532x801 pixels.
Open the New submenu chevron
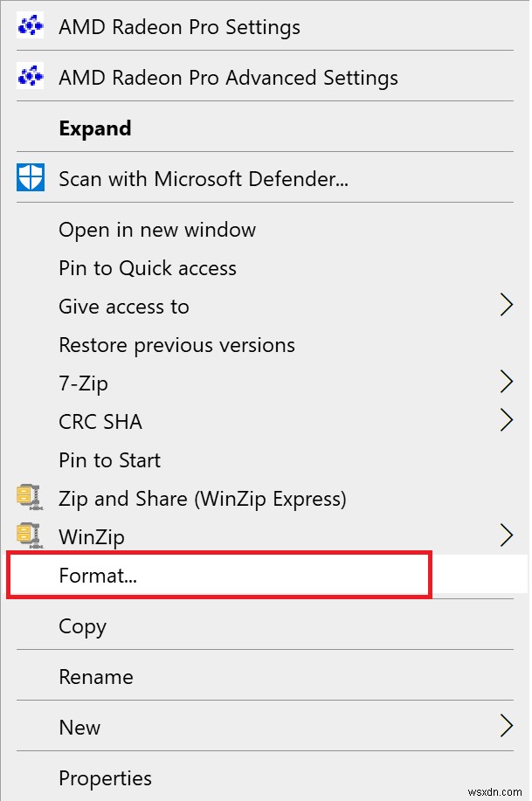coord(507,726)
